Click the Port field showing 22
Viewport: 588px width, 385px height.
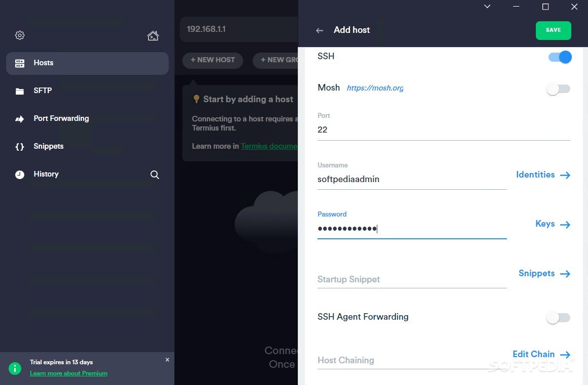tap(444, 130)
